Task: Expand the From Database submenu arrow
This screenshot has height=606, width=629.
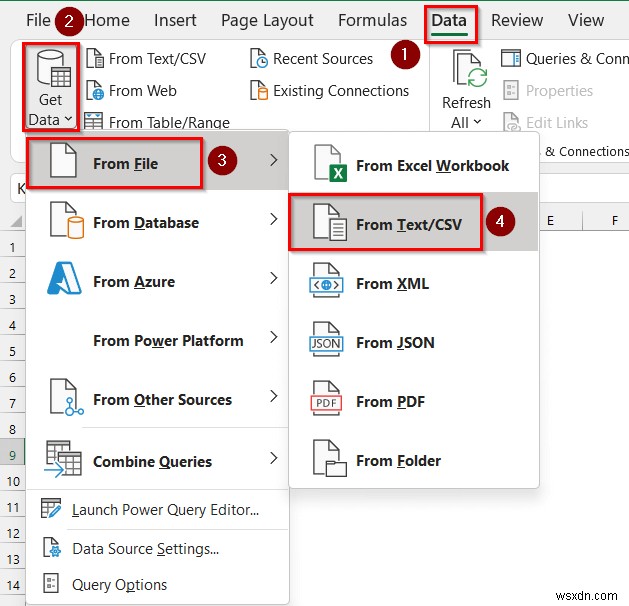Action: [274, 219]
